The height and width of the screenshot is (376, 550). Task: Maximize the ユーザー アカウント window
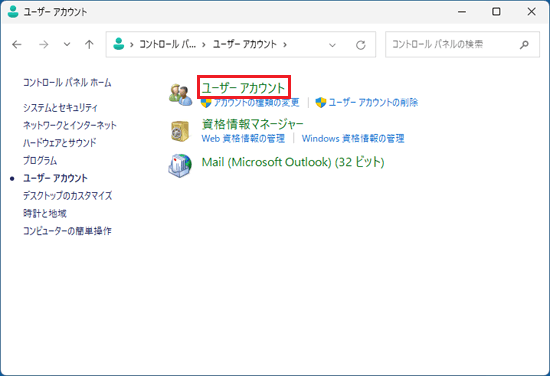tap(496, 12)
